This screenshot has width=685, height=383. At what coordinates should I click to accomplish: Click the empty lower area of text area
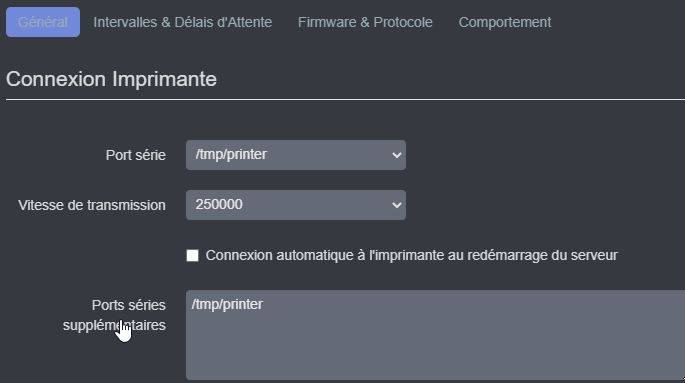pyautogui.click(x=435, y=349)
